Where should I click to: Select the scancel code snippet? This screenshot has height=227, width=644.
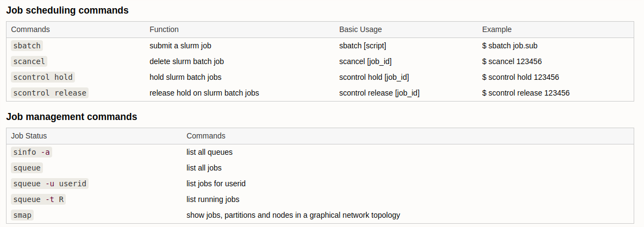click(29, 61)
